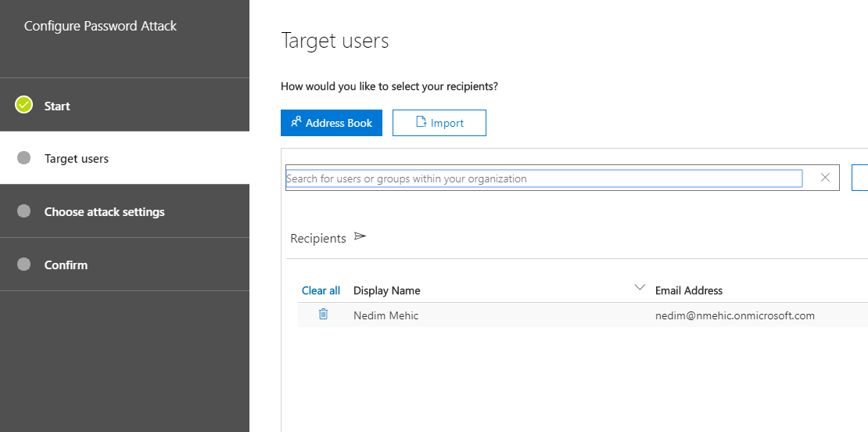
Task: Click the send arrow next to Recipients
Action: 360,236
